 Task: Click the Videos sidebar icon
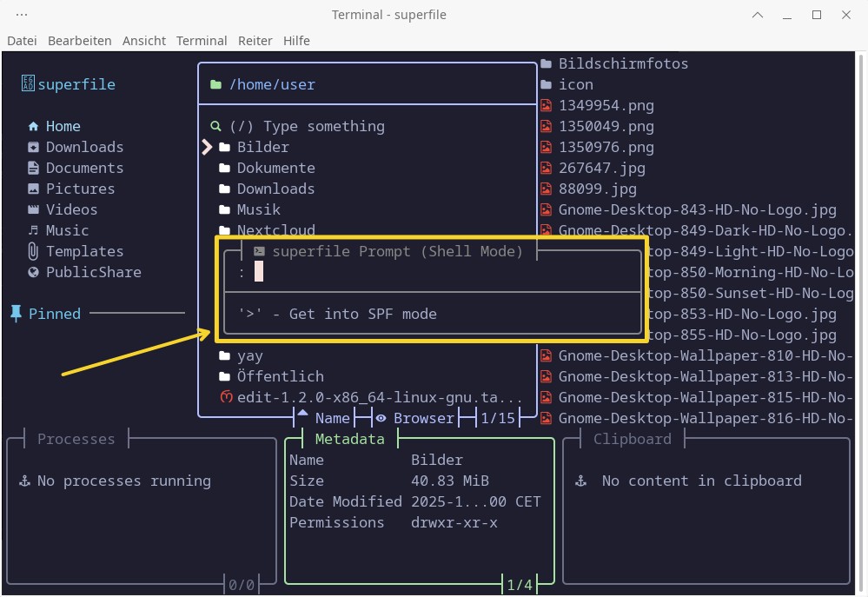(33, 209)
